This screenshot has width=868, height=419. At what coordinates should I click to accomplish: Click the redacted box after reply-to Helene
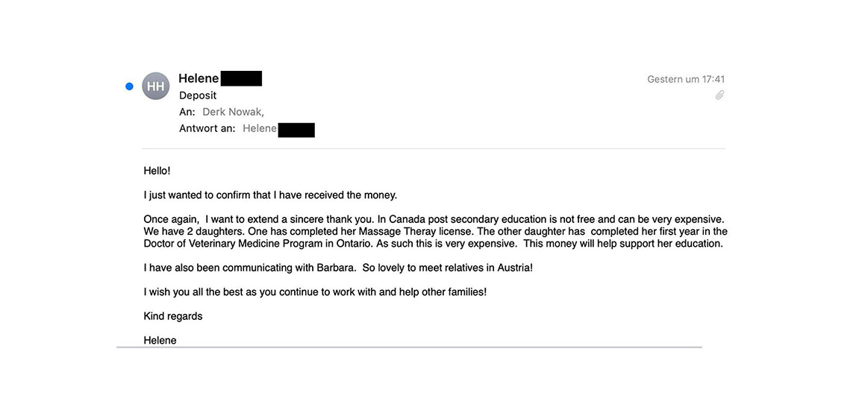(x=296, y=130)
